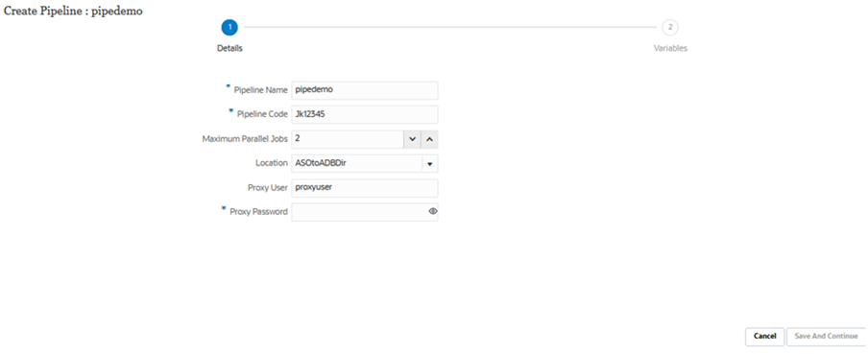Focus the Maximum Parallel Jobs value field

(347, 139)
